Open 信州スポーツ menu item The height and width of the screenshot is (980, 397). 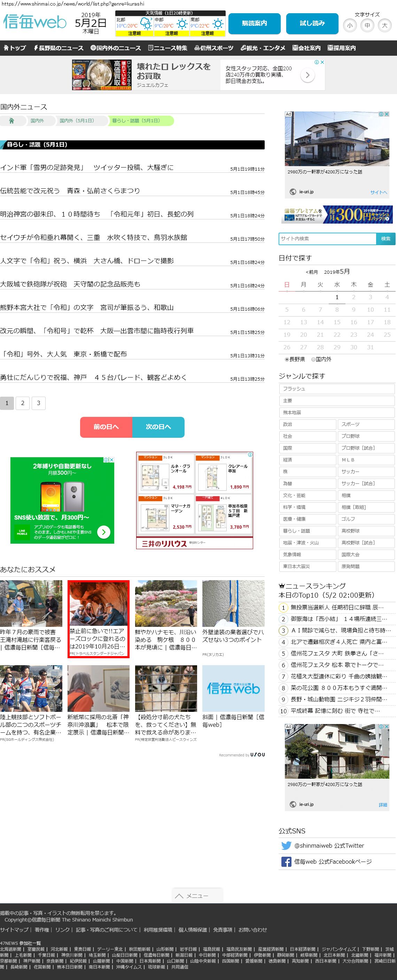pos(214,48)
